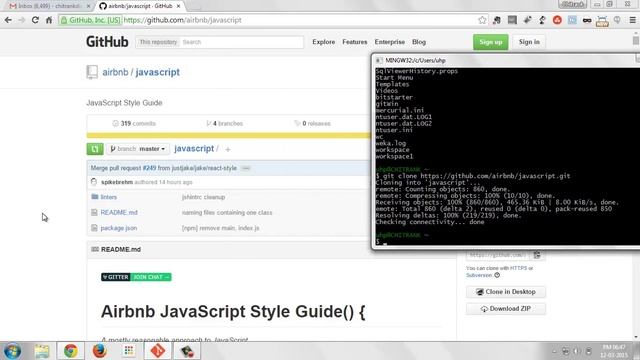640x360 pixels.
Task: Bookmark this page with the star icon
Action: coord(482,20)
